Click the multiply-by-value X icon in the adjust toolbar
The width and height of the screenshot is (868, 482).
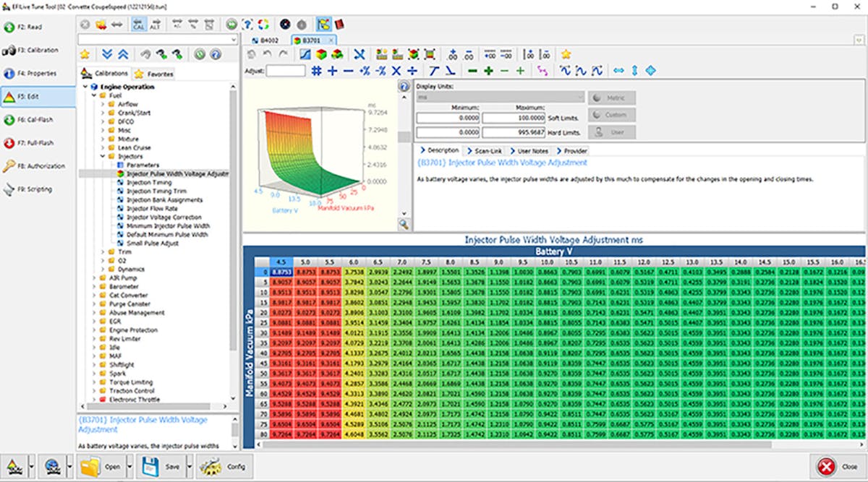pyautogui.click(x=396, y=71)
